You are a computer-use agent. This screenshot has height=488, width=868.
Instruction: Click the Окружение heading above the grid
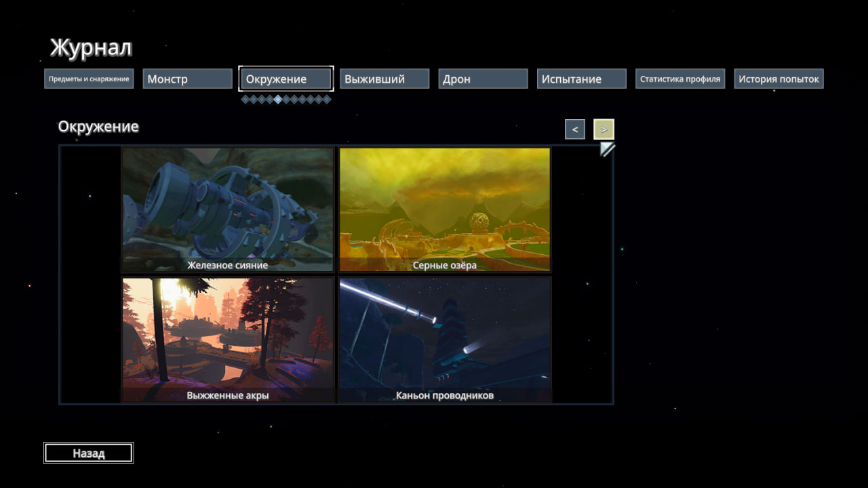point(98,127)
